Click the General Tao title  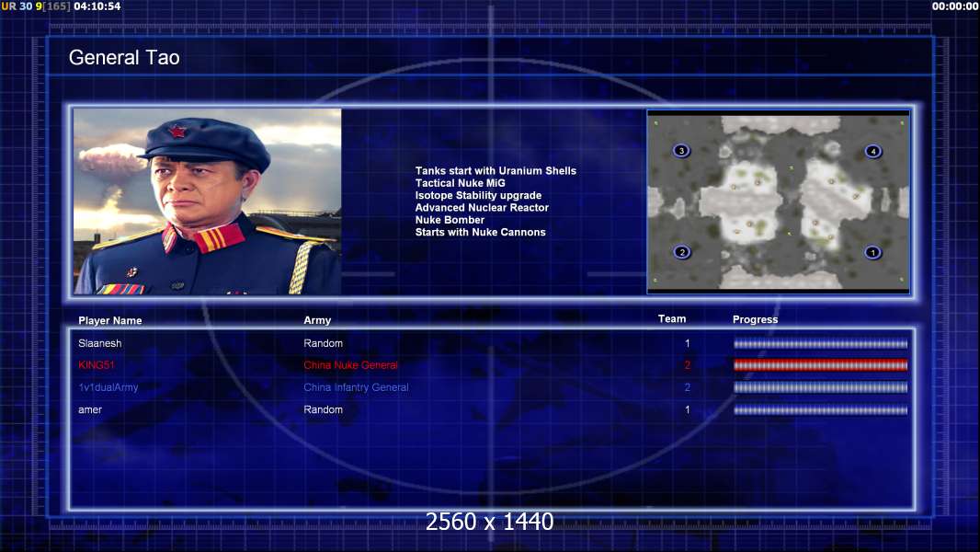pyautogui.click(x=124, y=58)
